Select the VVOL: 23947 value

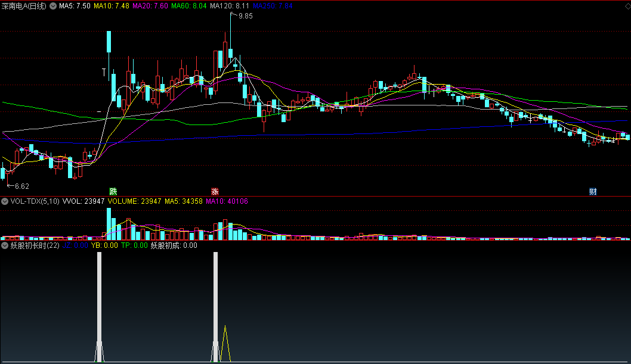pyautogui.click(x=83, y=201)
